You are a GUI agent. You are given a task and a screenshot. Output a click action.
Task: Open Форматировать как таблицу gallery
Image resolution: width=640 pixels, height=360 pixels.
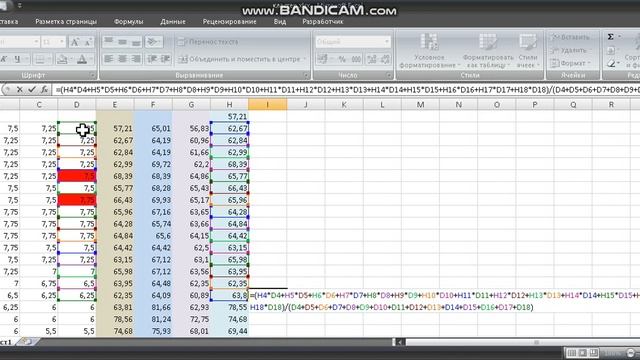488,51
